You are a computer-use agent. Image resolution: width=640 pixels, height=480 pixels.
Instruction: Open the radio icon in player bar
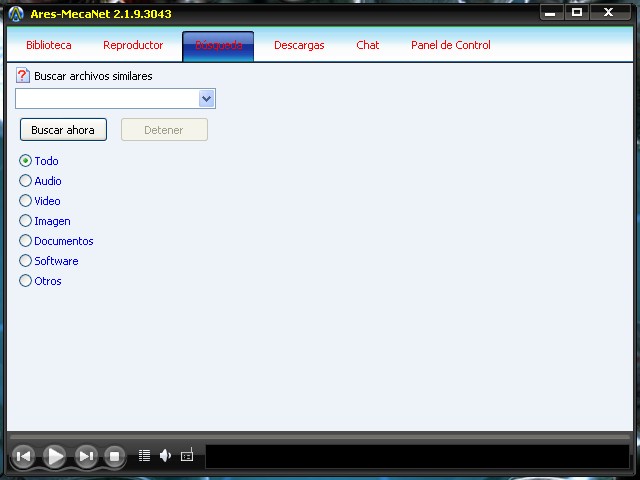tap(187, 455)
